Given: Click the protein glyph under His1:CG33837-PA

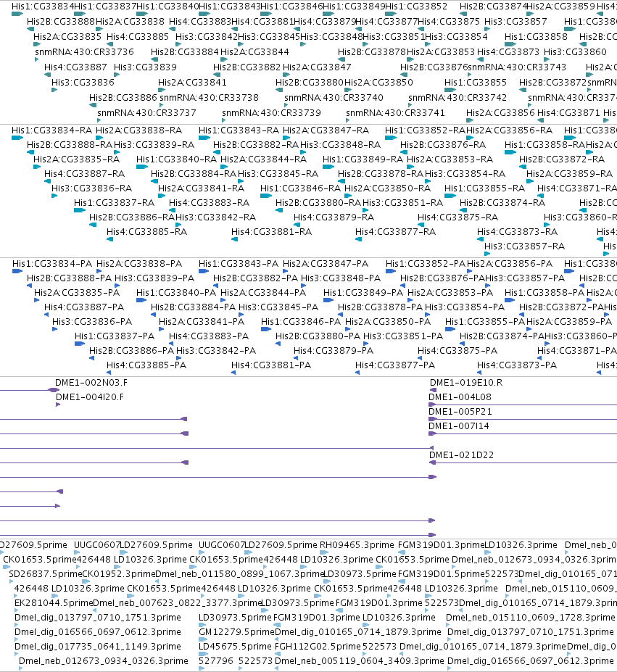Looking at the screenshot, I should coord(80,344).
